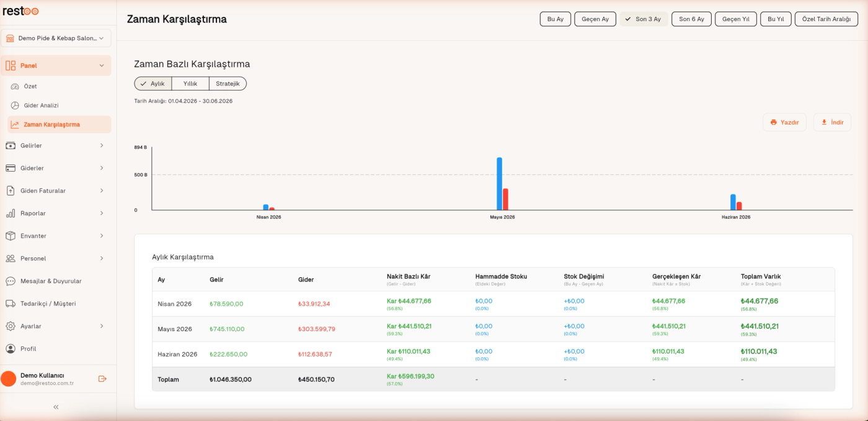Open the Zaman Karşılaştırma menu item
868x421 pixels.
click(60, 125)
